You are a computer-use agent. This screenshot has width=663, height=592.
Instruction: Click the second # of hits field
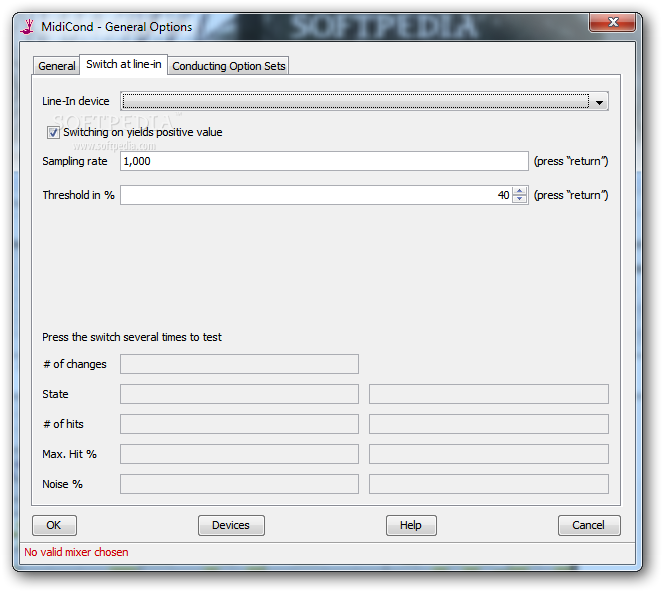[489, 424]
